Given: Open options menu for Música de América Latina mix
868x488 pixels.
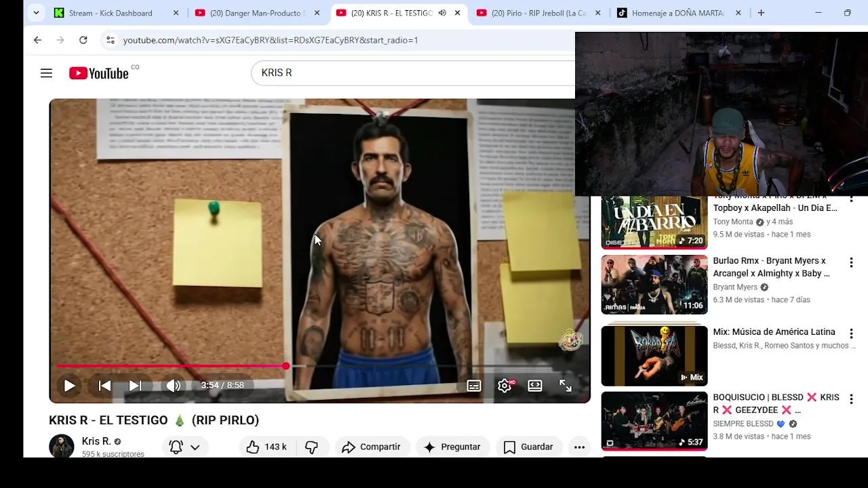Looking at the screenshot, I should click(x=851, y=333).
